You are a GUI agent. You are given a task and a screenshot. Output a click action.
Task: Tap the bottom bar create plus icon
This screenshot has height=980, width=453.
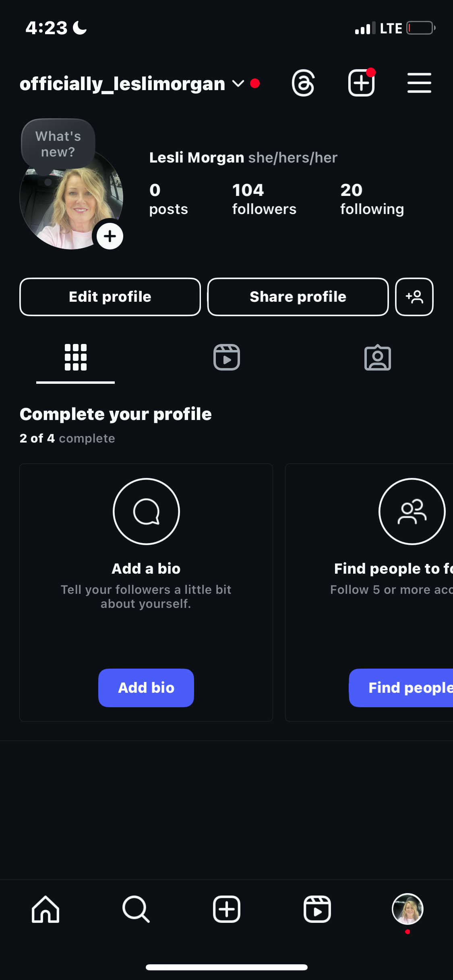(x=227, y=909)
